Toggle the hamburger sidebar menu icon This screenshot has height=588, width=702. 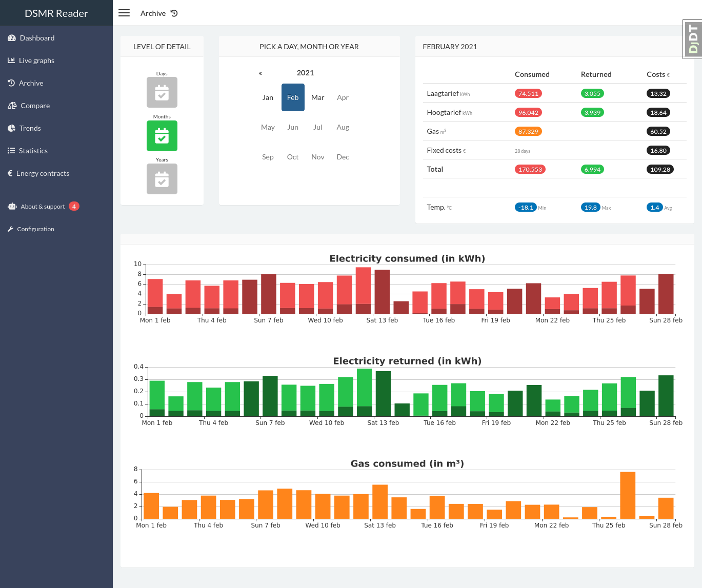(124, 13)
